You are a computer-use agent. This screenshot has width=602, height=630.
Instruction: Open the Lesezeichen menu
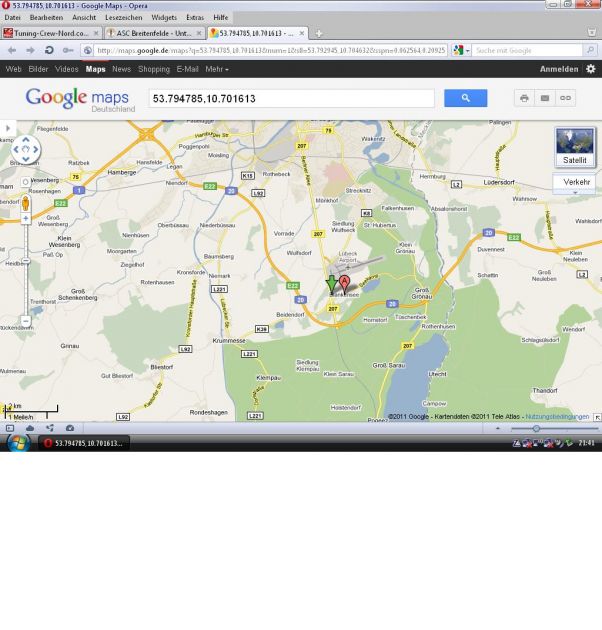pos(124,18)
